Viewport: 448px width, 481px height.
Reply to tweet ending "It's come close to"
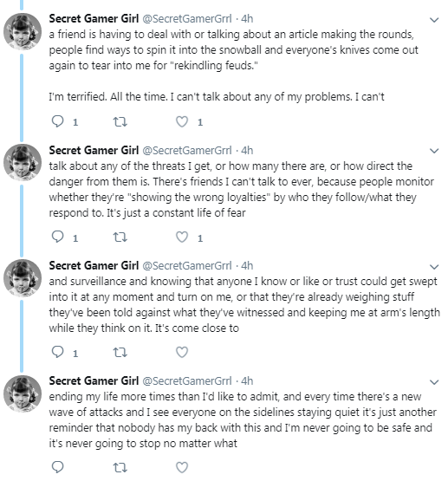point(58,352)
